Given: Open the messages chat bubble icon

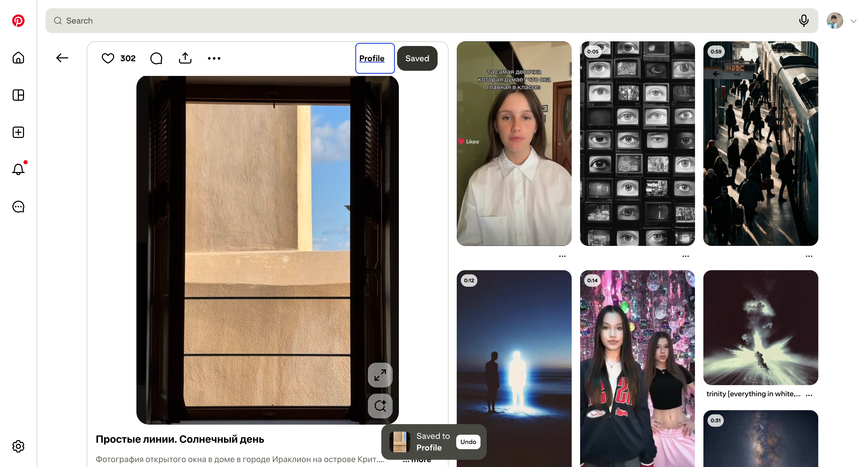Looking at the screenshot, I should [x=18, y=207].
